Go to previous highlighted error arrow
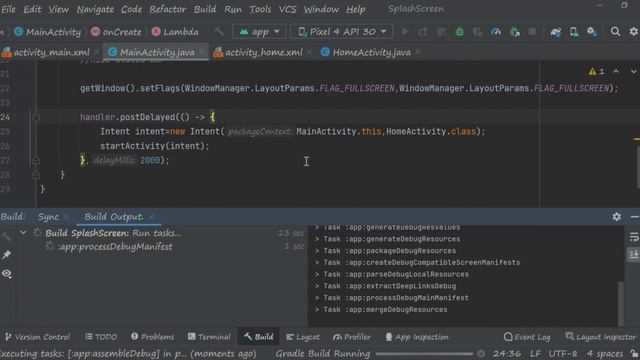640x360 pixels. (616, 71)
